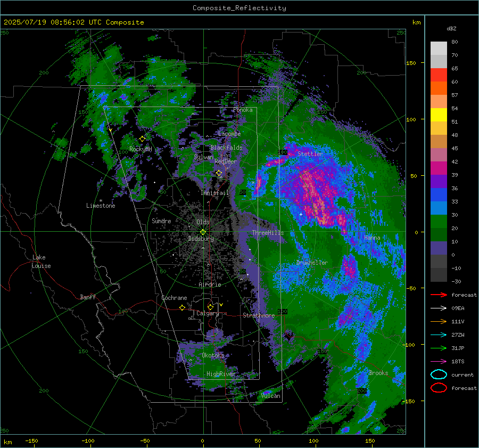Click the green 31JP arrow legend icon
Viewport: 479px width, 448px height.
pos(439,348)
